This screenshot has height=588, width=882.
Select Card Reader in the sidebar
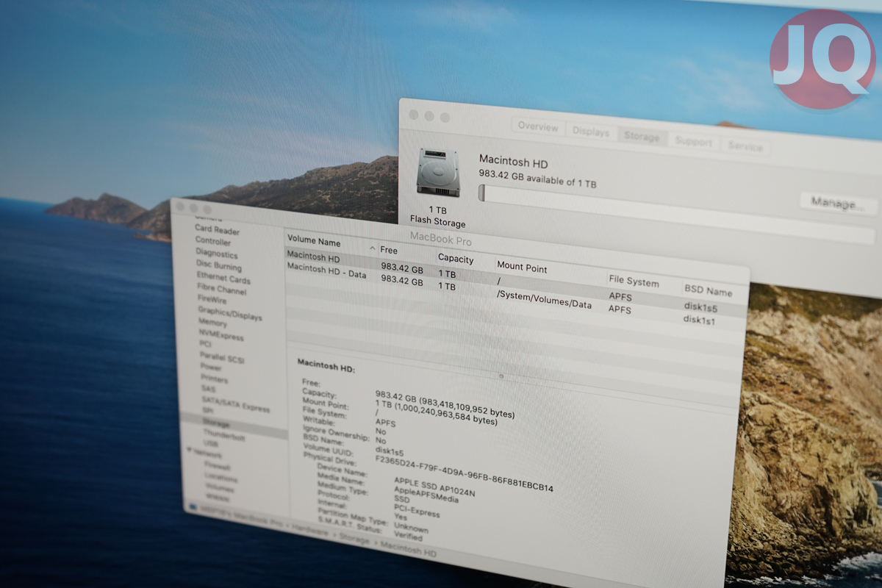pyautogui.click(x=217, y=230)
